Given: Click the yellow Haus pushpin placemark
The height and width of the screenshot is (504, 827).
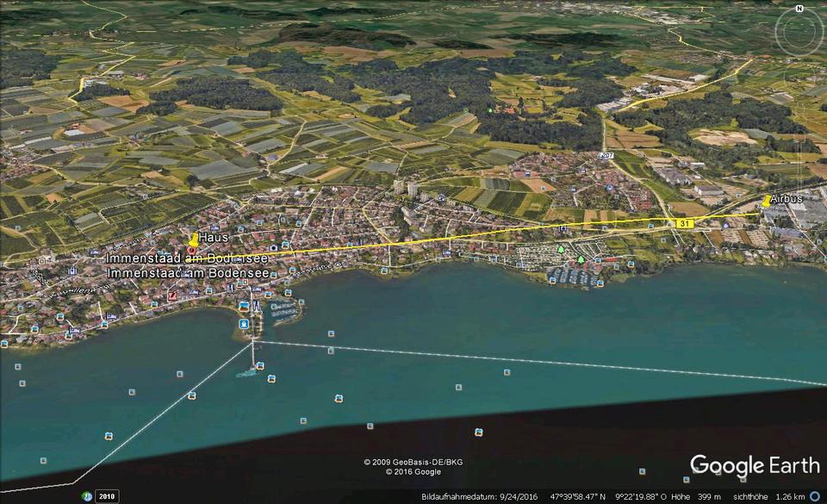Looking at the screenshot, I should (193, 240).
